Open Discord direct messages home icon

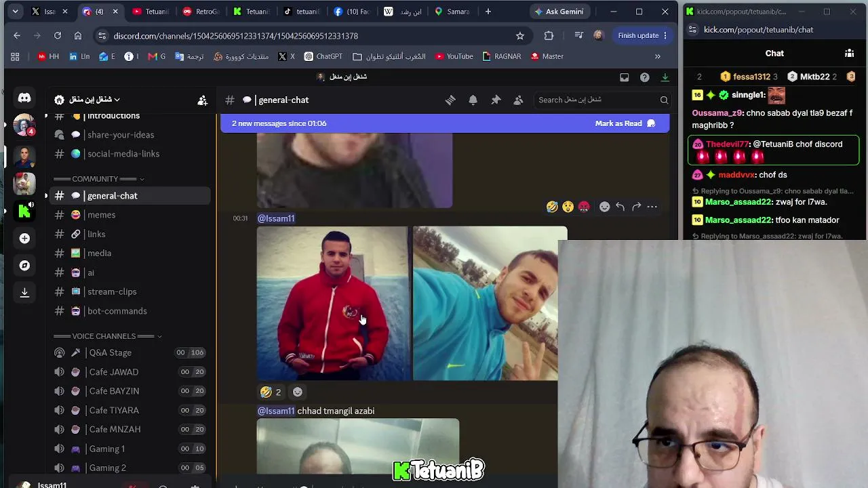[24, 98]
